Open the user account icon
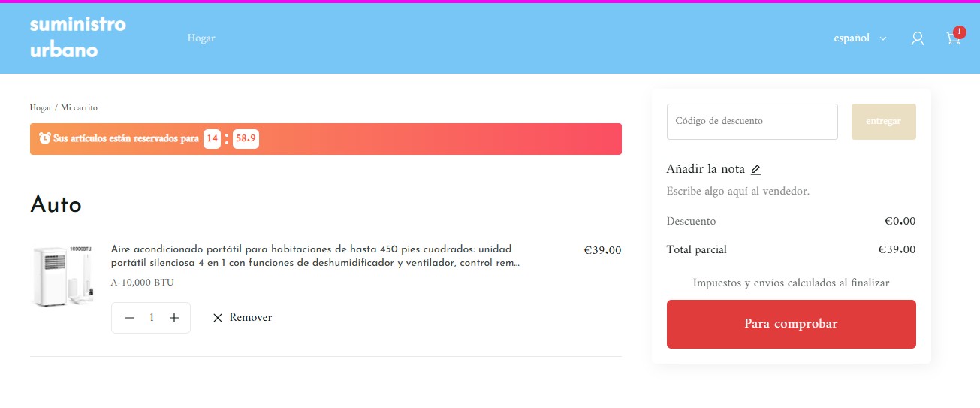Viewport: 980px width, 408px height. pos(917,38)
